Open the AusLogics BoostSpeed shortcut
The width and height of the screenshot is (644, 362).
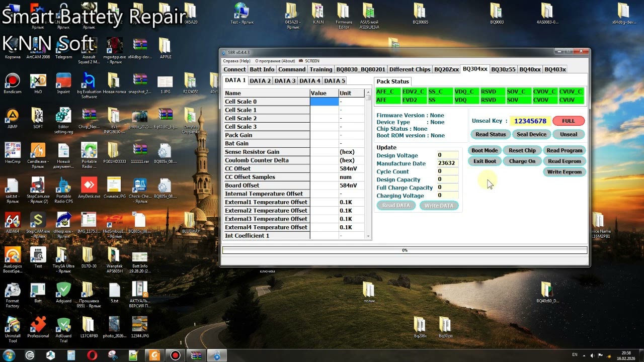pyautogui.click(x=12, y=260)
